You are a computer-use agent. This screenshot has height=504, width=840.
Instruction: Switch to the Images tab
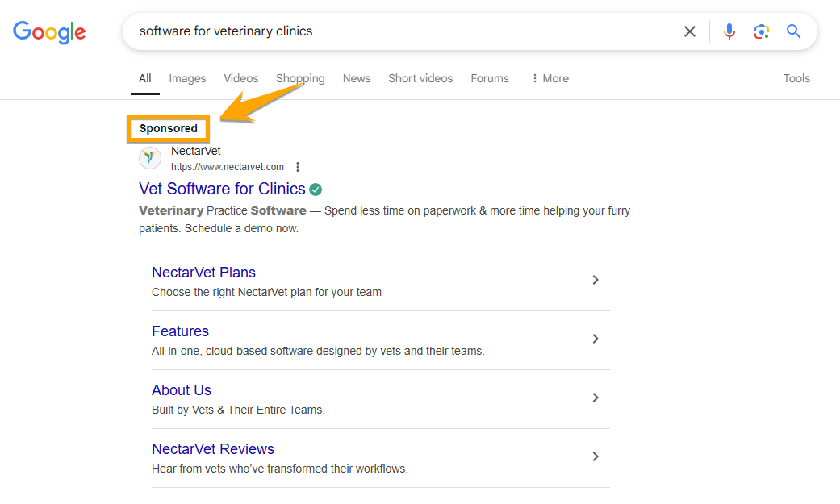(187, 79)
